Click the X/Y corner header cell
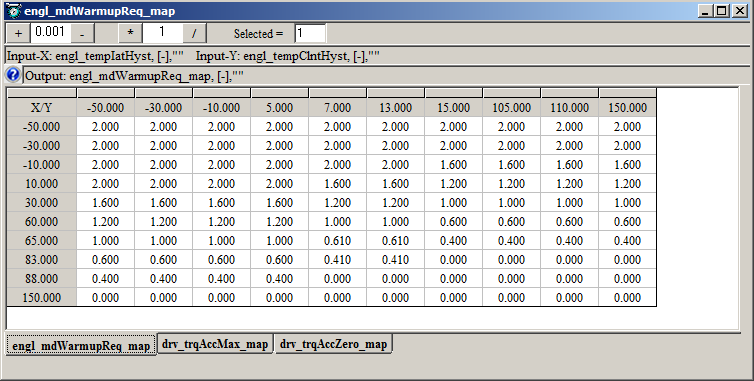This screenshot has width=754, height=381. pos(41,107)
